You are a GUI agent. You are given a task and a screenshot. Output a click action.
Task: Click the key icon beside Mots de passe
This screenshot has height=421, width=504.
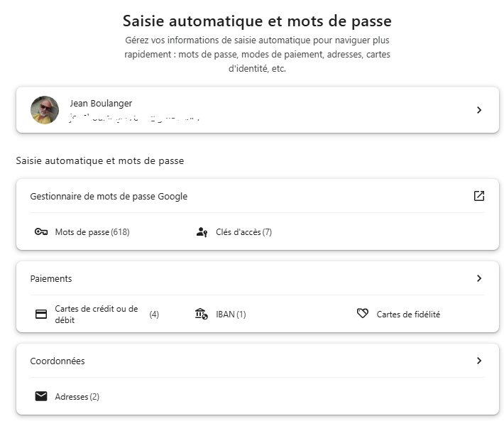41,231
